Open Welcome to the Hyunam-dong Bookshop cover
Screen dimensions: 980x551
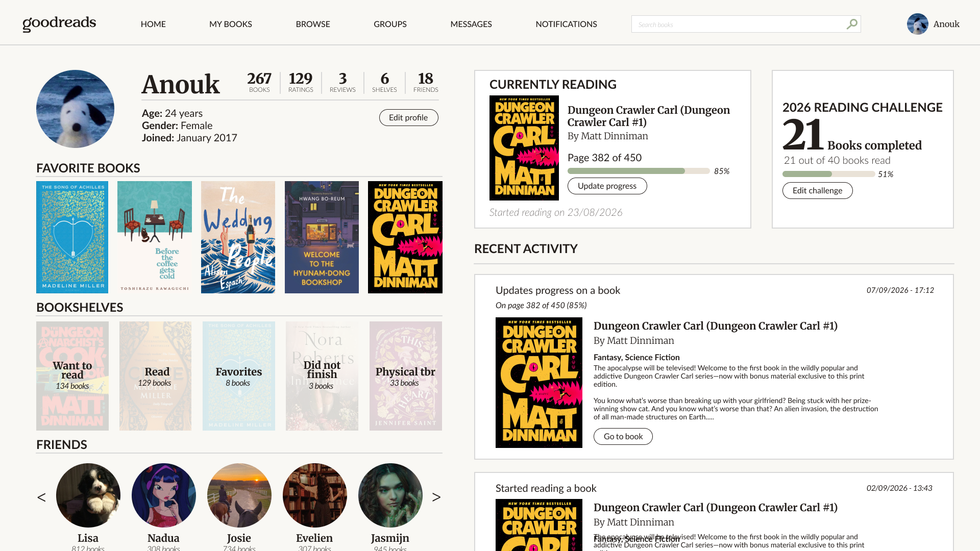tap(322, 237)
